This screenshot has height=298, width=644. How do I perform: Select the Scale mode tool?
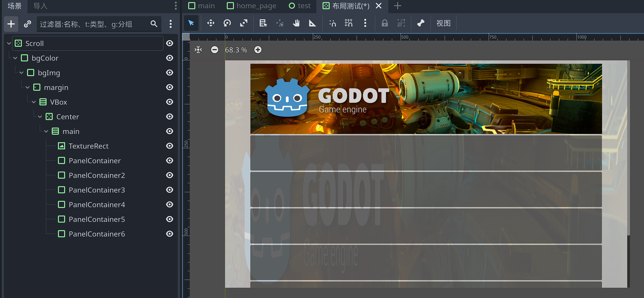click(x=243, y=23)
